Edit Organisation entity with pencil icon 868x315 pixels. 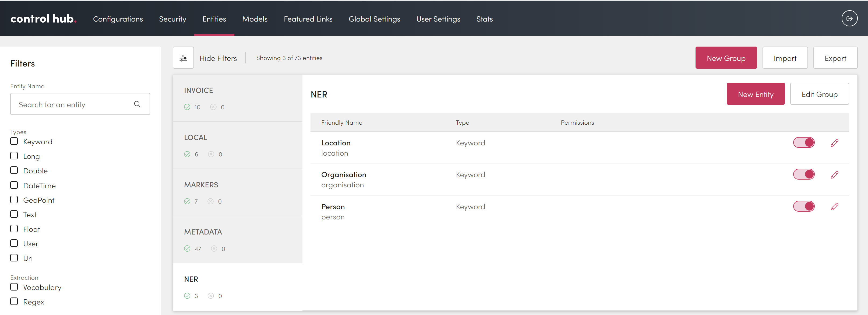click(x=834, y=175)
